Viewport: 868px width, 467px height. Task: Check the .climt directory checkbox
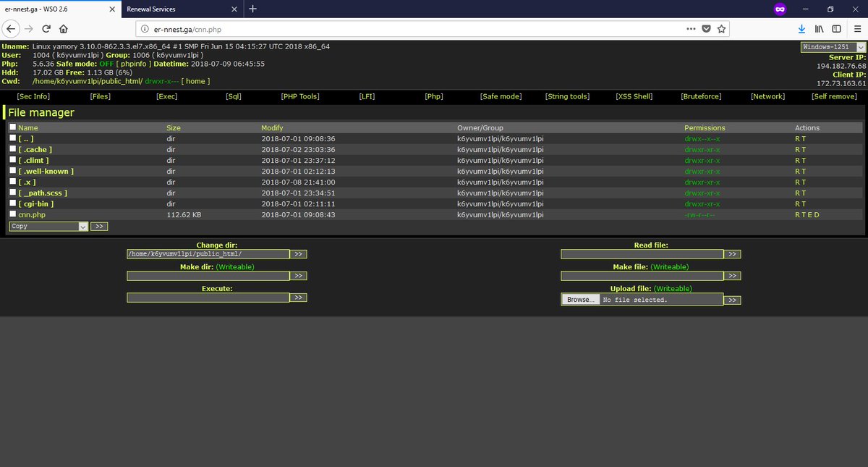click(12, 160)
